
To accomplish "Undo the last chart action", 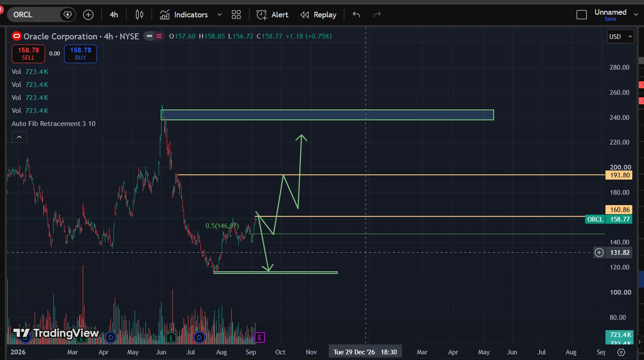I will (356, 15).
